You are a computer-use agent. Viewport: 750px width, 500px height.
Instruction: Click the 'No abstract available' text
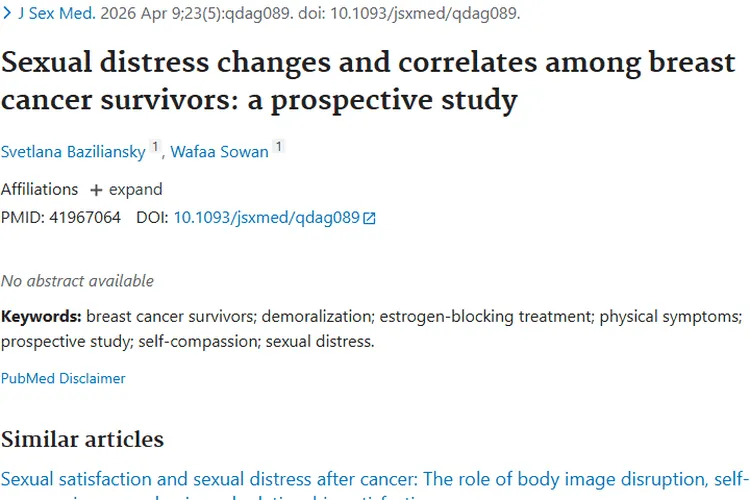[x=77, y=281]
